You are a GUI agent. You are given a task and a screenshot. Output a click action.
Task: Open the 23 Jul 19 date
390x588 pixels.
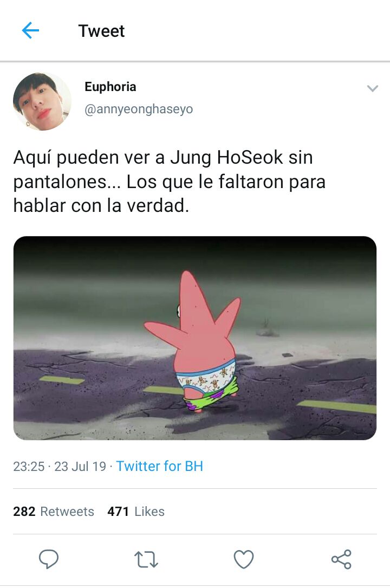pos(80,467)
